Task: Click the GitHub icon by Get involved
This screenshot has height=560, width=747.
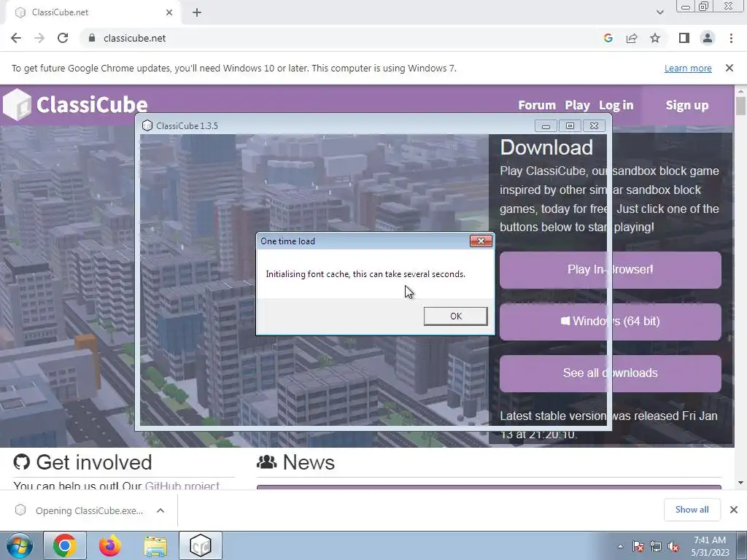Action: (22, 462)
